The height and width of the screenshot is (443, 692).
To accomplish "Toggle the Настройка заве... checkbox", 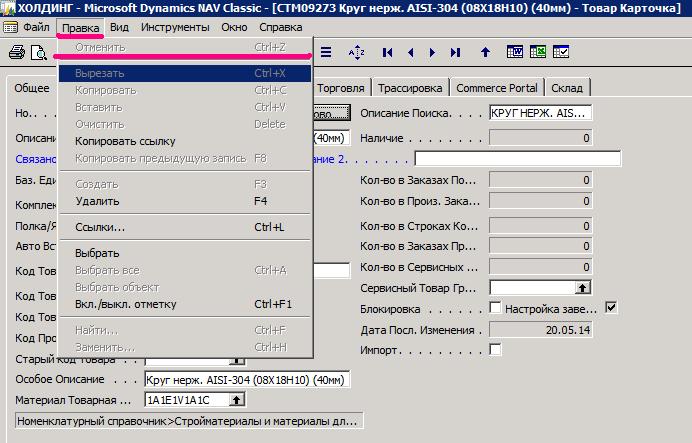I will [x=611, y=308].
